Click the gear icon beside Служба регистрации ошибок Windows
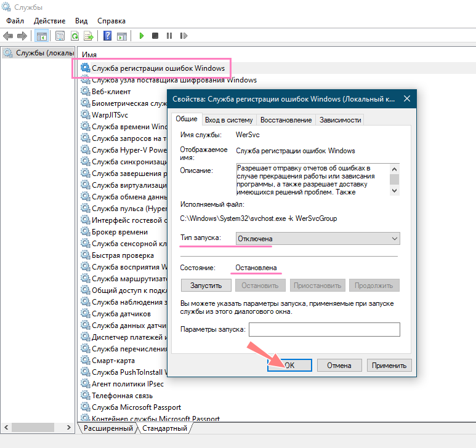The image size is (476, 448). [x=86, y=68]
